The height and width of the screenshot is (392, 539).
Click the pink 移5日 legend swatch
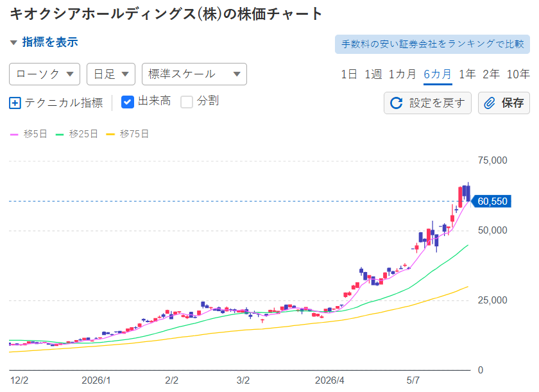coord(14,134)
